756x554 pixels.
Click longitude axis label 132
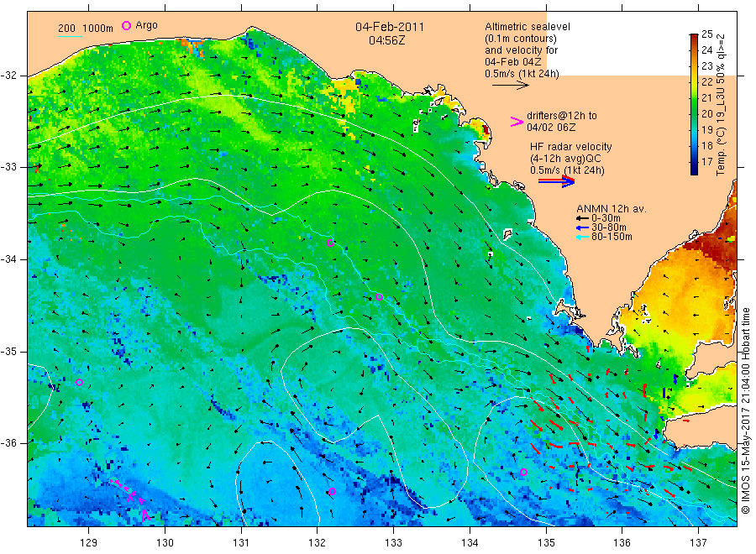(x=318, y=543)
